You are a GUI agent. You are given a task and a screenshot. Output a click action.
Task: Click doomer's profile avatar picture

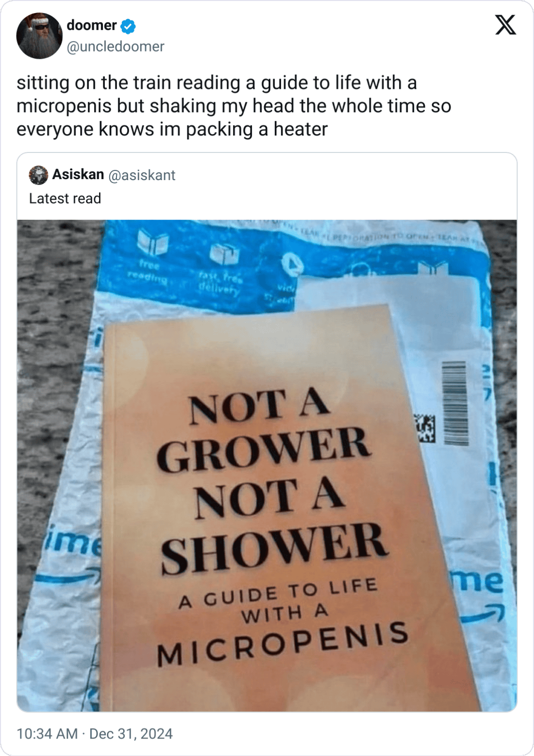pos(39,36)
